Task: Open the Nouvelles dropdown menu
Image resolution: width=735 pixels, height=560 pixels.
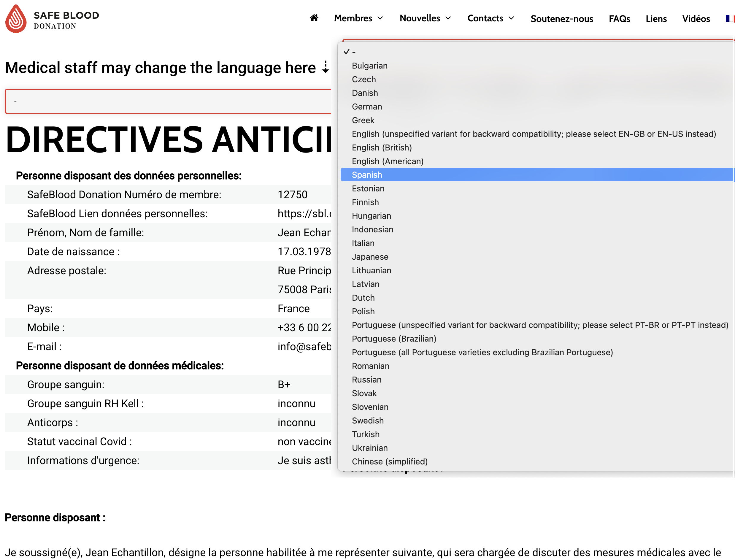Action: (425, 18)
